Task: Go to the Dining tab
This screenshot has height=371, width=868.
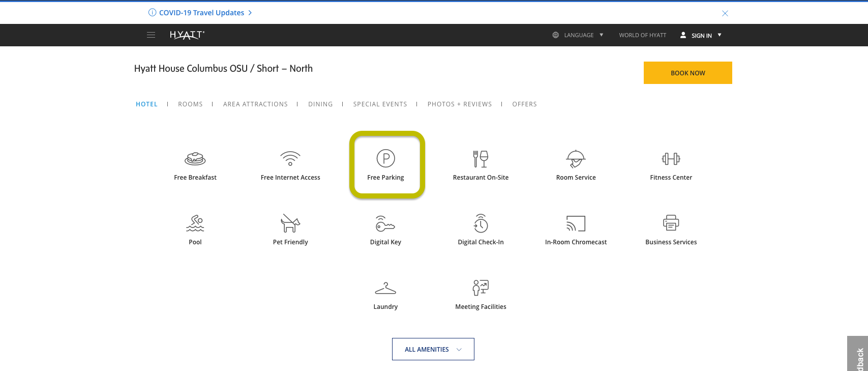Action: tap(320, 104)
